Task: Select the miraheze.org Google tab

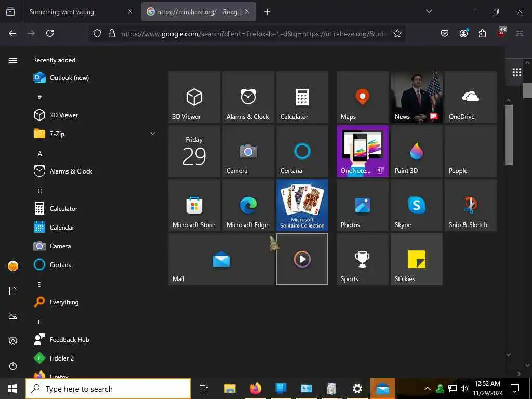Action: (x=198, y=11)
